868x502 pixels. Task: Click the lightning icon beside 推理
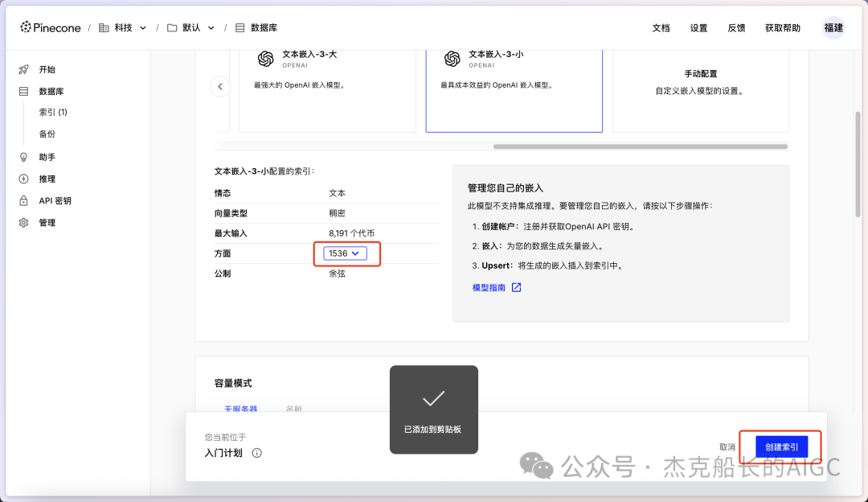pyautogui.click(x=23, y=179)
